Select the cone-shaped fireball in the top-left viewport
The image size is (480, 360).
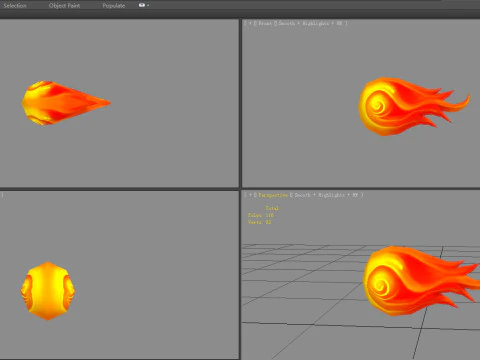[66, 103]
